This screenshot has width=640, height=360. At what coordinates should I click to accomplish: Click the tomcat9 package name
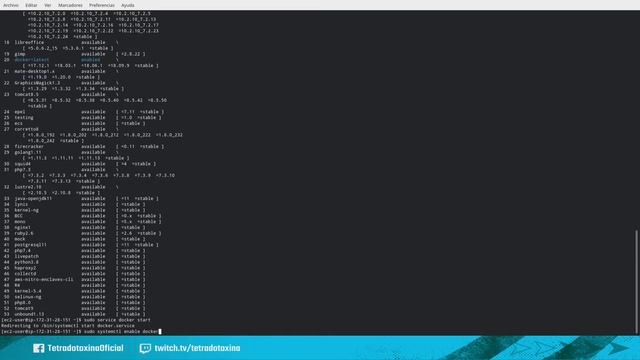point(24,308)
